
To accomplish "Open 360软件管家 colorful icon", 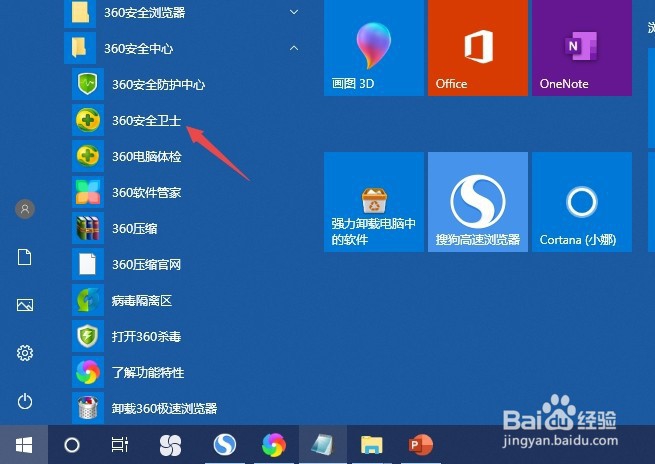I will pos(88,192).
